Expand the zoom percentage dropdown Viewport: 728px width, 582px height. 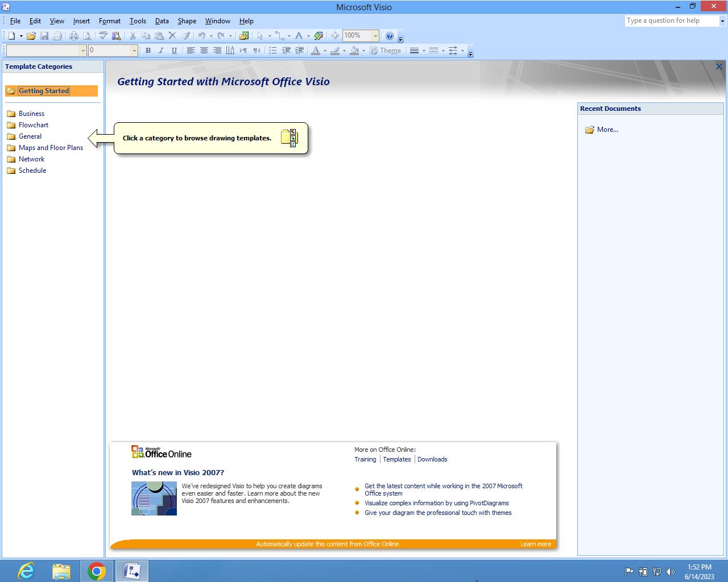point(375,36)
